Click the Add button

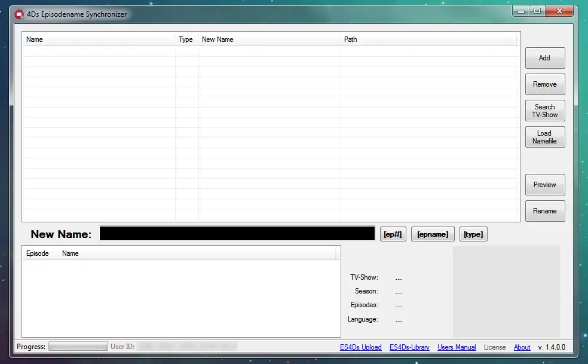coord(545,58)
